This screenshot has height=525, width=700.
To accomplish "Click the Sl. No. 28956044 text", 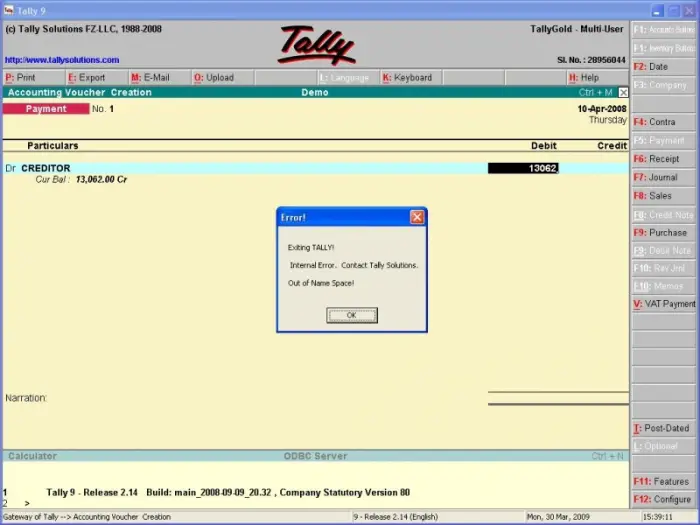I will (x=591, y=60).
